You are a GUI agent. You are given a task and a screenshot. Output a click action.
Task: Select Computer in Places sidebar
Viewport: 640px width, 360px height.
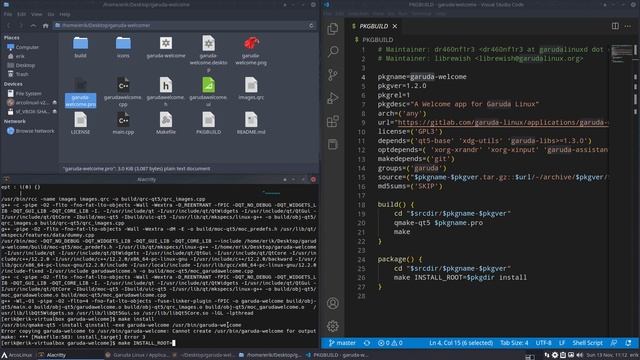point(23,47)
